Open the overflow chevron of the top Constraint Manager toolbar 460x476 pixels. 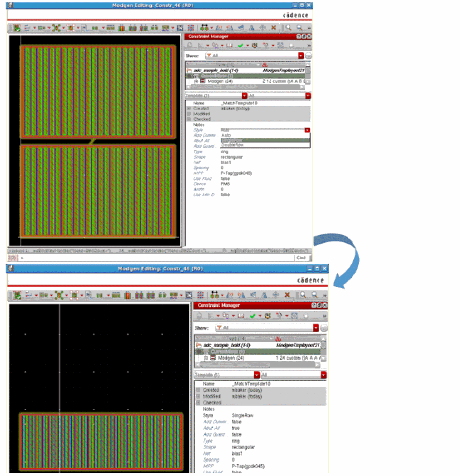[x=309, y=46]
